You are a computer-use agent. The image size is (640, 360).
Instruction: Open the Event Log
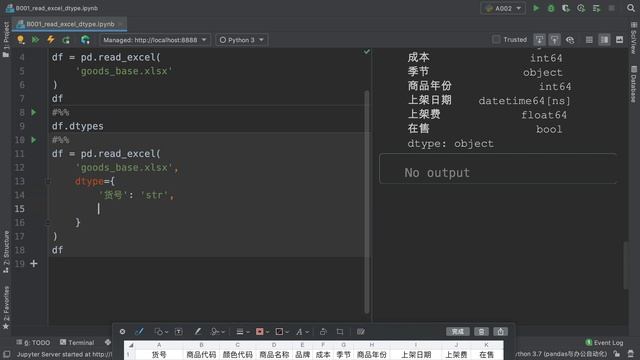point(604,342)
